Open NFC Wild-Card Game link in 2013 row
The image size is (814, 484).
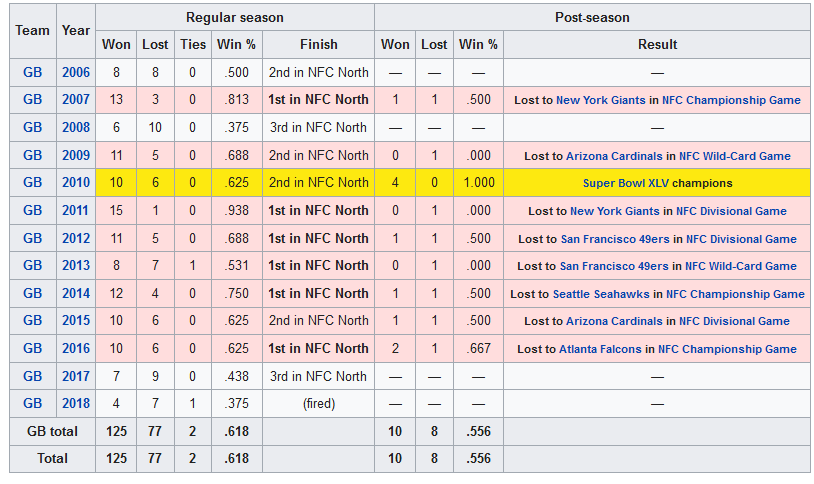pos(741,266)
